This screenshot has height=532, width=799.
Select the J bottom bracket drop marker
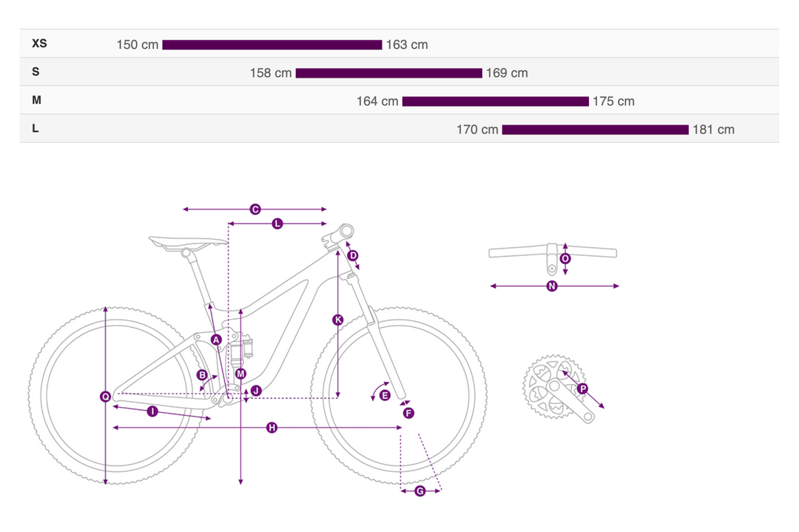[256, 391]
